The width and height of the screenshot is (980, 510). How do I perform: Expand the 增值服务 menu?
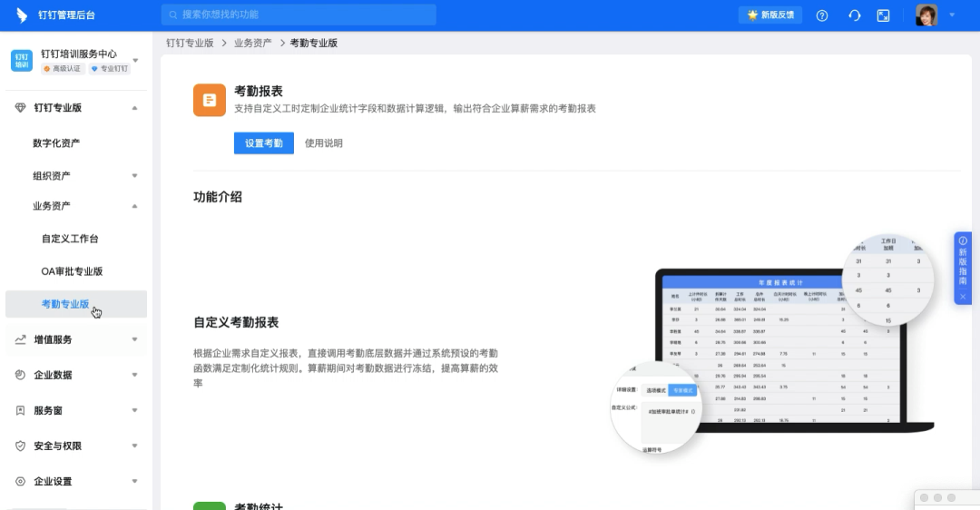point(134,340)
